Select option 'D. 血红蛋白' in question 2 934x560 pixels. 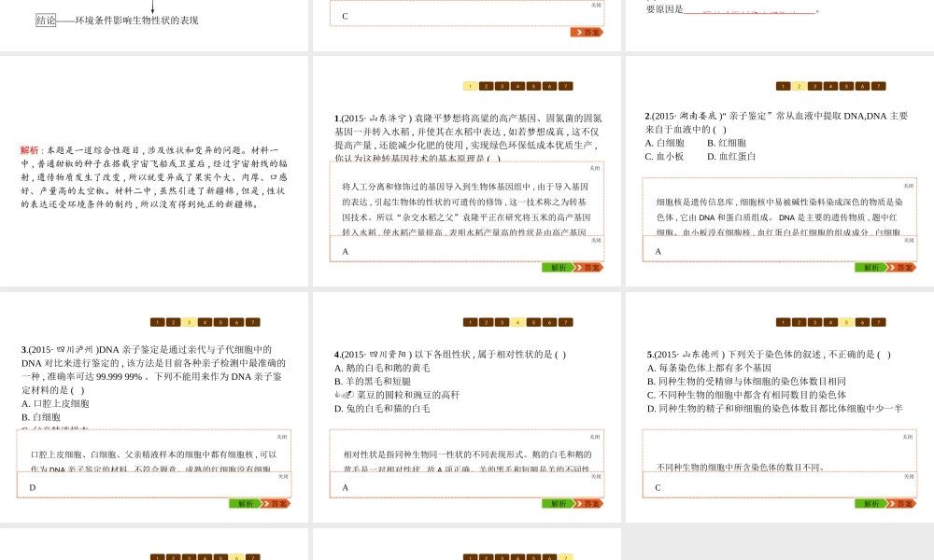(x=731, y=157)
